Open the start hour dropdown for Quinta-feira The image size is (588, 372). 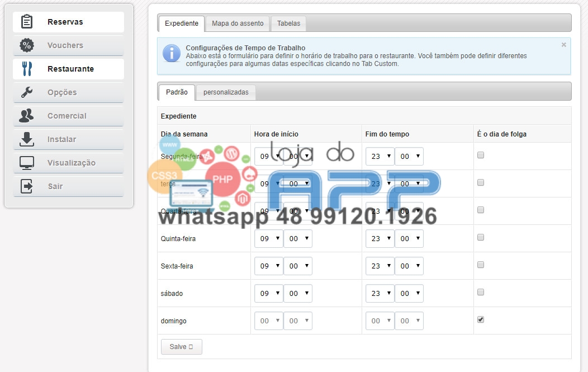coord(268,239)
